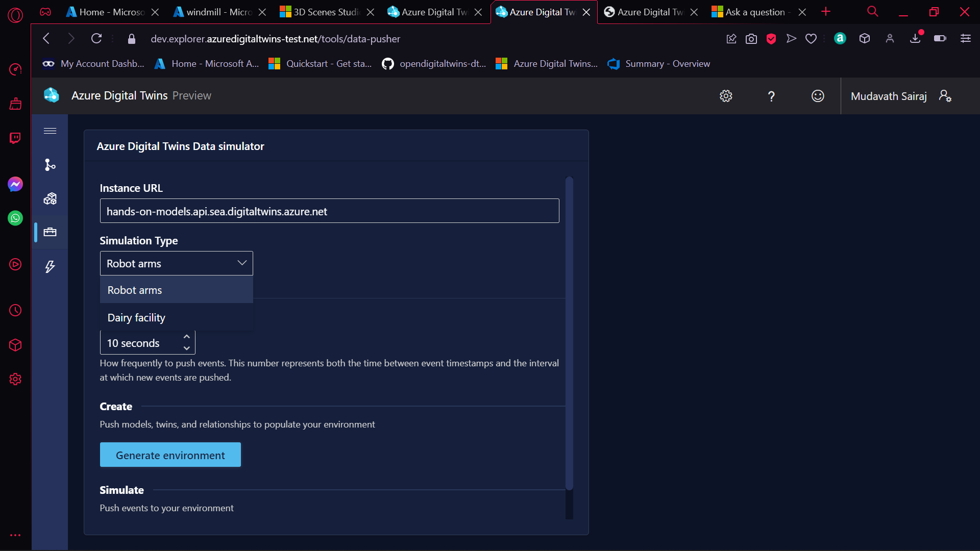Open browser downloads icon
The height and width of the screenshot is (551, 980).
[915, 39]
